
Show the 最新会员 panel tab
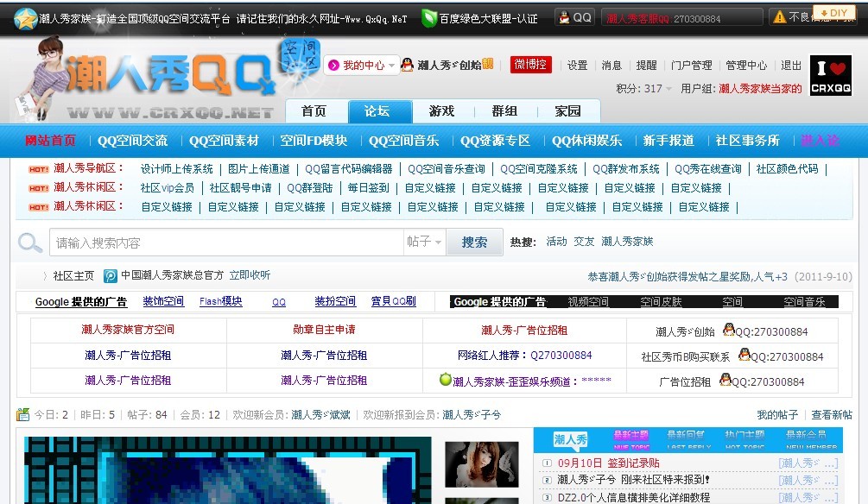click(811, 439)
